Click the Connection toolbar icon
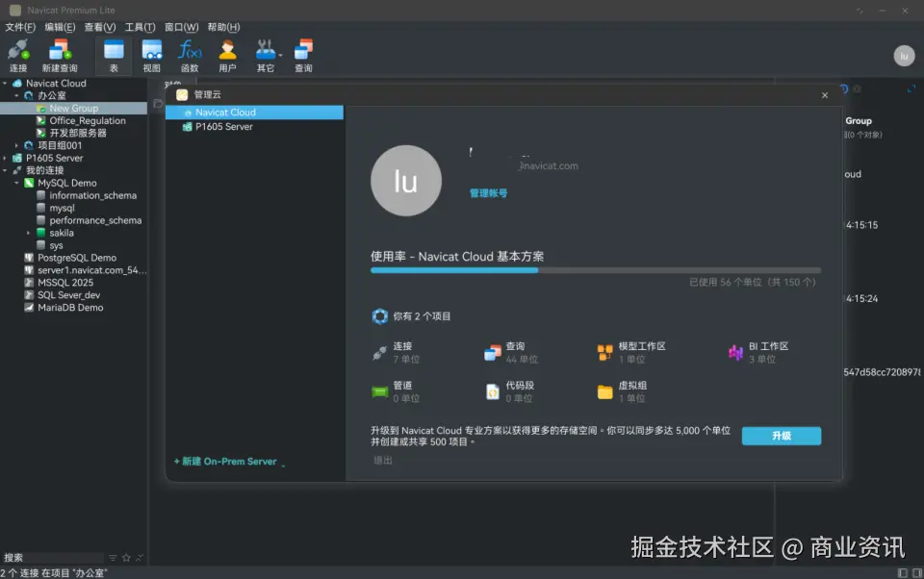Screen dimensions: 924x579 tap(18, 56)
